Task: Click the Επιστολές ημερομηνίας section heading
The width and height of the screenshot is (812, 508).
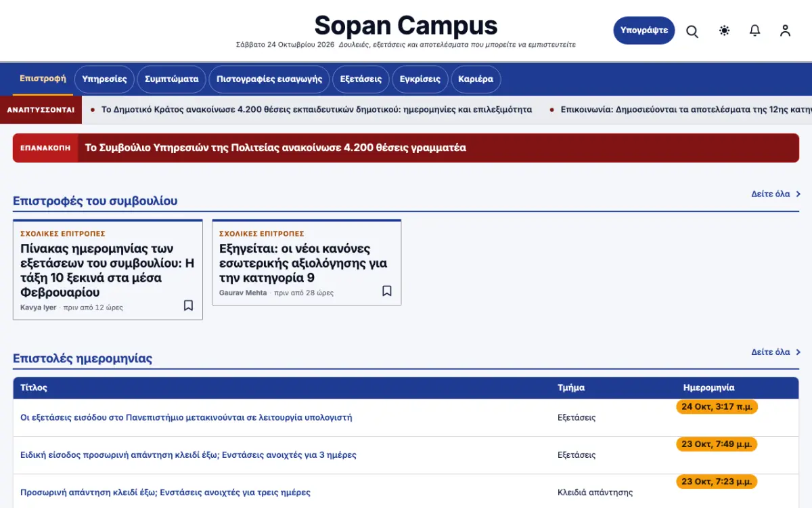Action: pos(83,358)
